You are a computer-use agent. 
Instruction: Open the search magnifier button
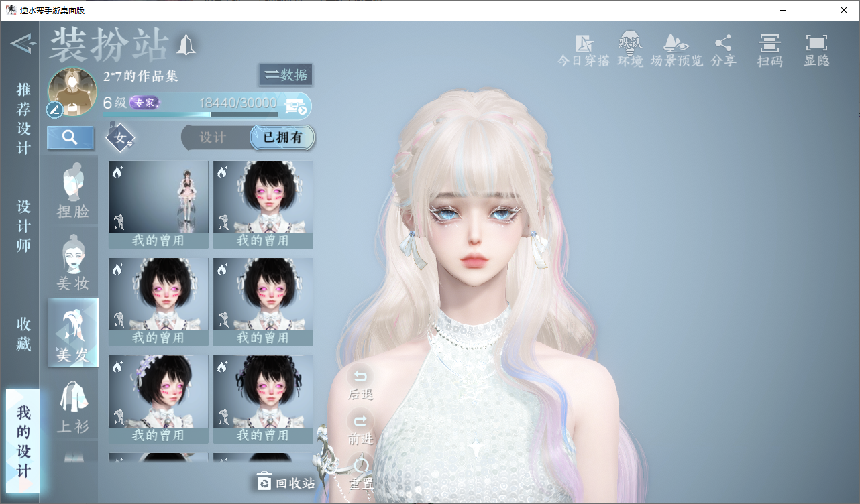(70, 137)
